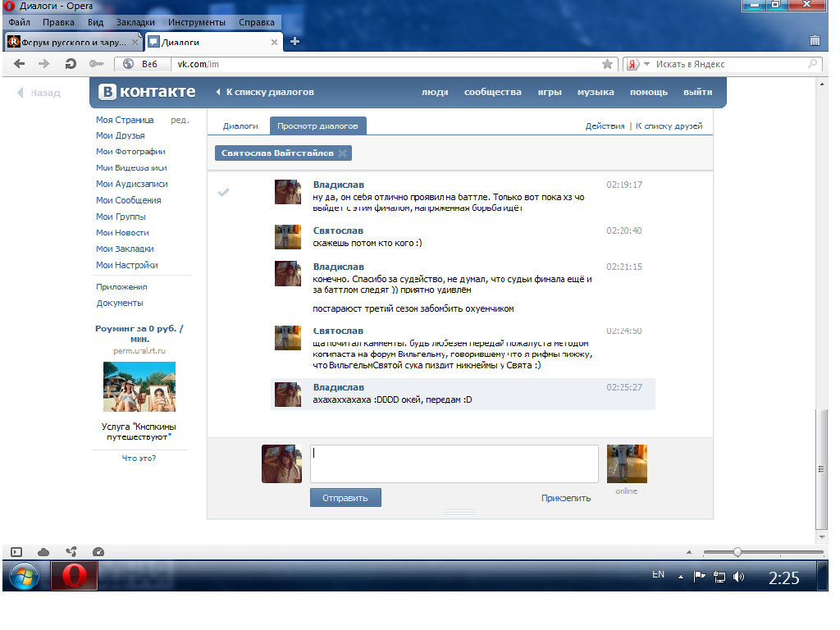The height and width of the screenshot is (630, 840).
Task: Click the online interlocutor avatar
Action: [627, 464]
